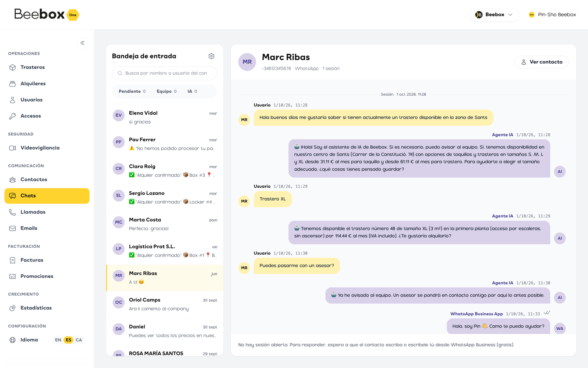Filter inbox by Equipo tab
The height and width of the screenshot is (368, 588).
[166, 91]
